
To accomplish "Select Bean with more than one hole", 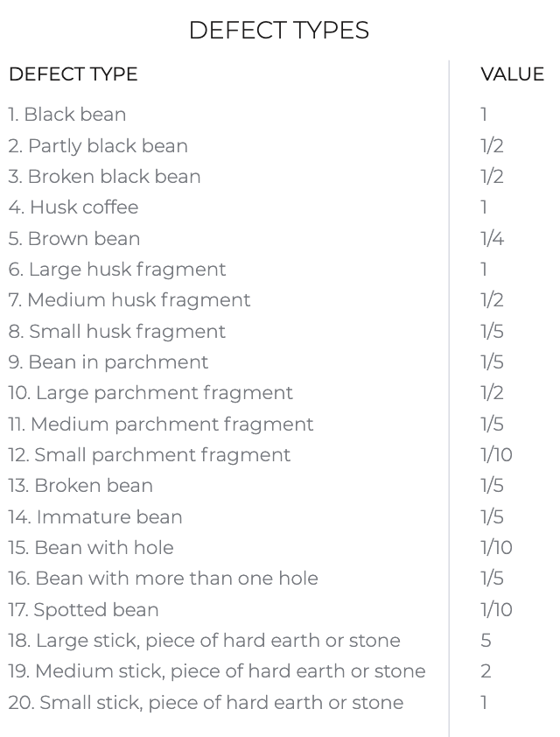I will coord(163,578).
